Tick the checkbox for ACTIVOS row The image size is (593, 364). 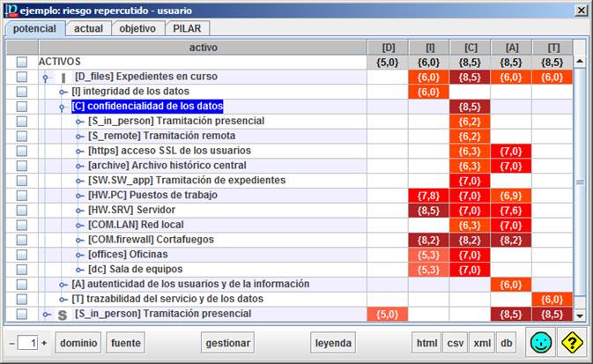(x=22, y=63)
